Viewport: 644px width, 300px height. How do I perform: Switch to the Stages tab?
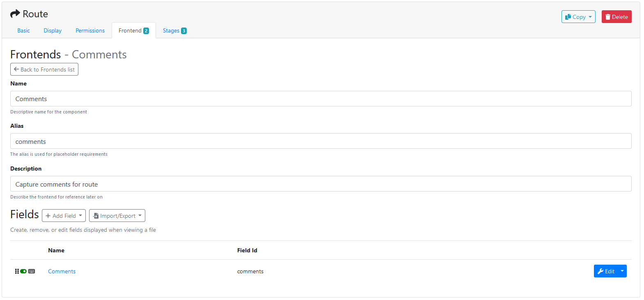(x=174, y=30)
